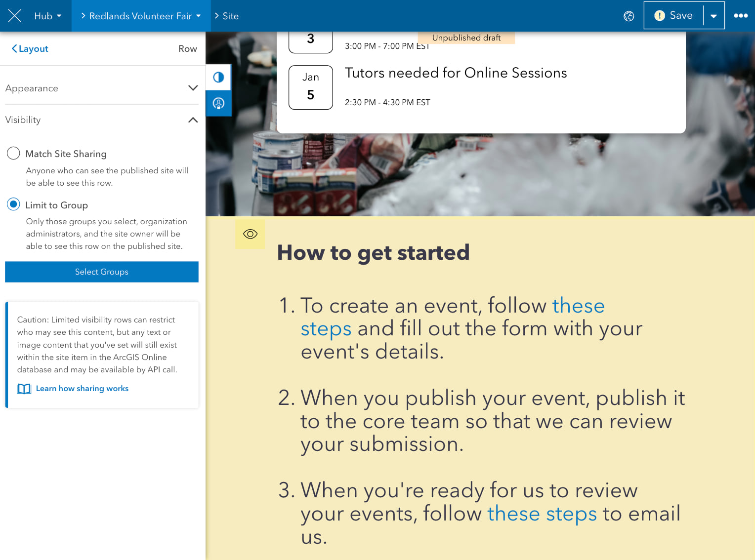
Task: Click the Select Groups button
Action: pyautogui.click(x=102, y=272)
